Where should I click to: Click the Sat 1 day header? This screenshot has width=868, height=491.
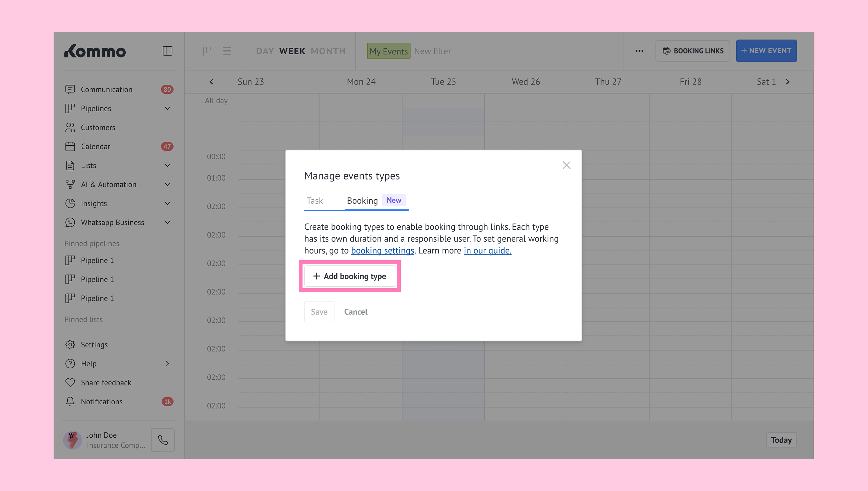[766, 82]
